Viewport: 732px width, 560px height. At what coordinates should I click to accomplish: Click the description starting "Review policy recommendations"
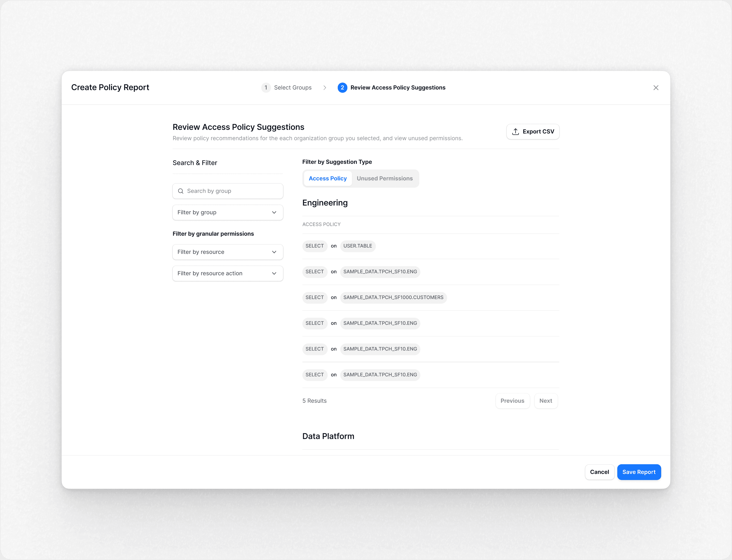(x=317, y=138)
